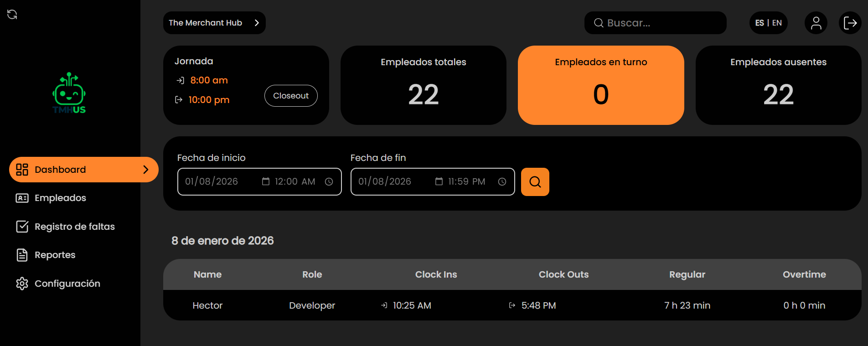Open Configuración settings
Viewport: 868px width, 346px height.
67,284
